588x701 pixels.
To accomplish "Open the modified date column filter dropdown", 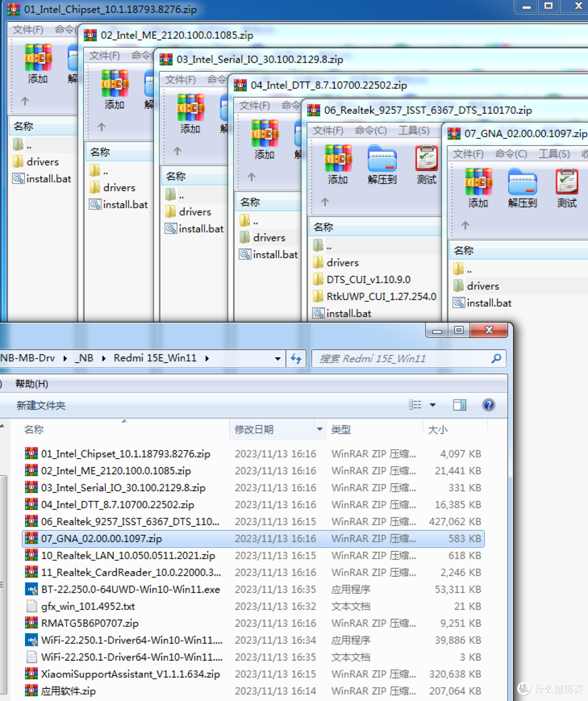I will click(x=320, y=429).
